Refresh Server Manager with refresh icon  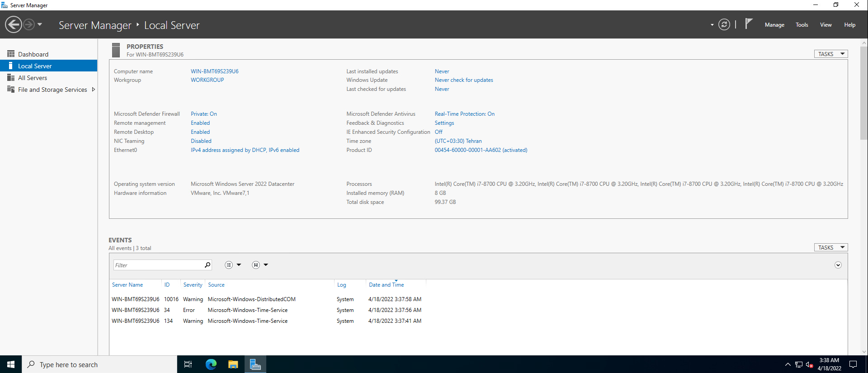point(724,24)
